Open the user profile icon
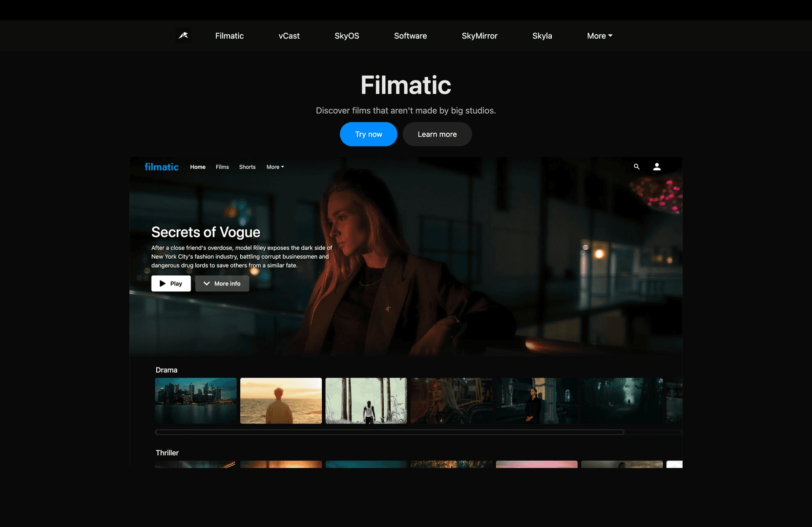 [657, 166]
